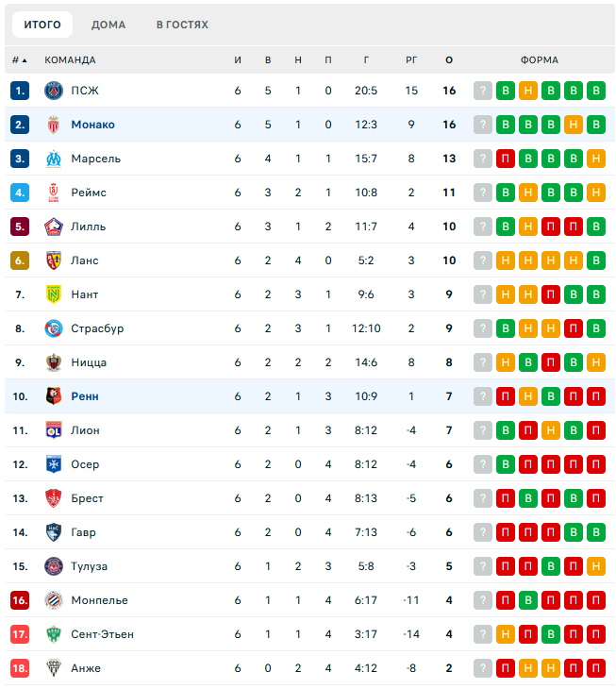616x689 pixels.
Task: Click the Toulouse club logo icon
Action: (x=53, y=566)
